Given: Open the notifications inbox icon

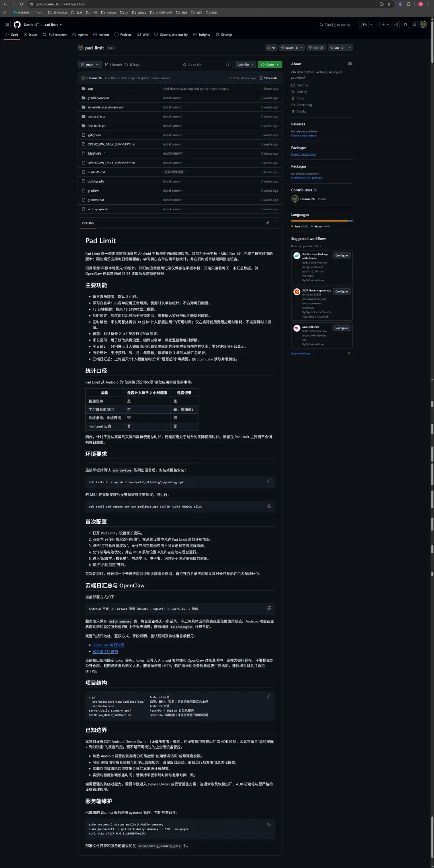Looking at the screenshot, I should (414, 25).
